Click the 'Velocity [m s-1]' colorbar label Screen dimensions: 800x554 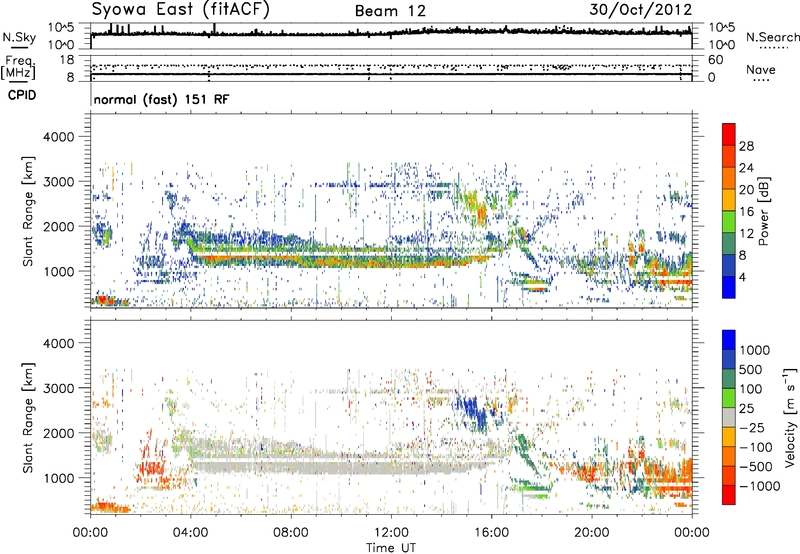790,417
